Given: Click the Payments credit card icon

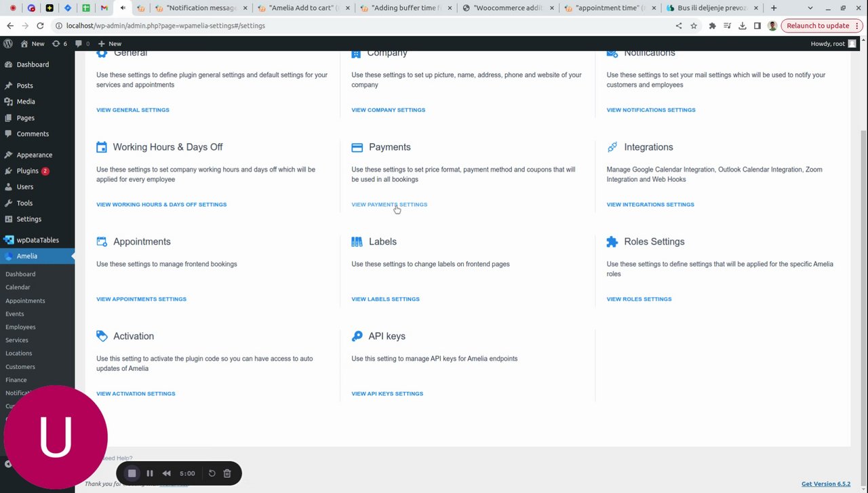Looking at the screenshot, I should click(x=357, y=147).
